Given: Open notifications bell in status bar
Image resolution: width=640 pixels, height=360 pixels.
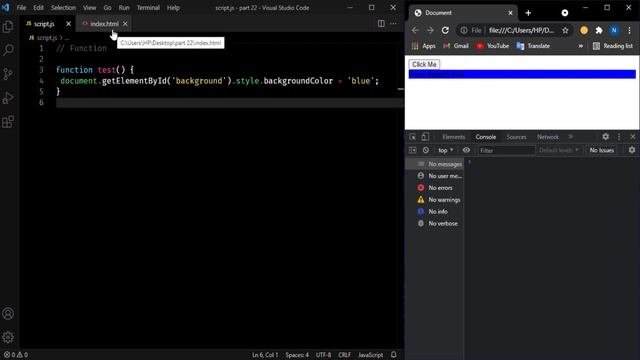Looking at the screenshot, I should click(393, 355).
